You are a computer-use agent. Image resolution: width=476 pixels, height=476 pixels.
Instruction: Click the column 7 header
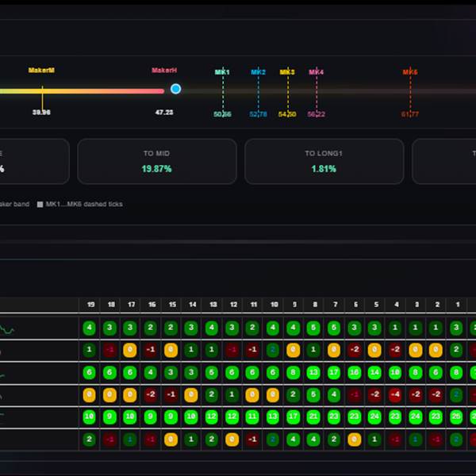click(336, 305)
